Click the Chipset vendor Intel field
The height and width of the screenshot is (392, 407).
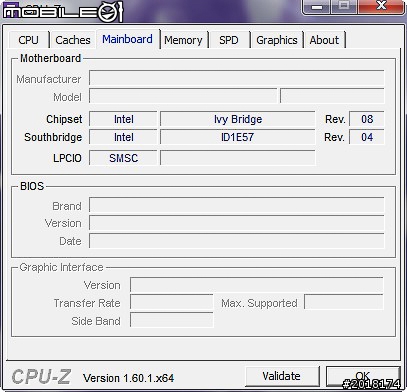(123, 119)
